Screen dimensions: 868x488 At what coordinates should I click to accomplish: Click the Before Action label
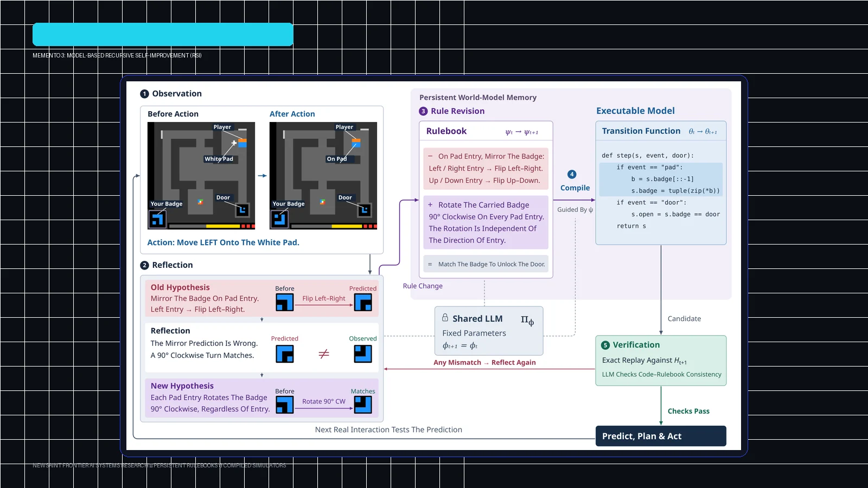click(173, 114)
